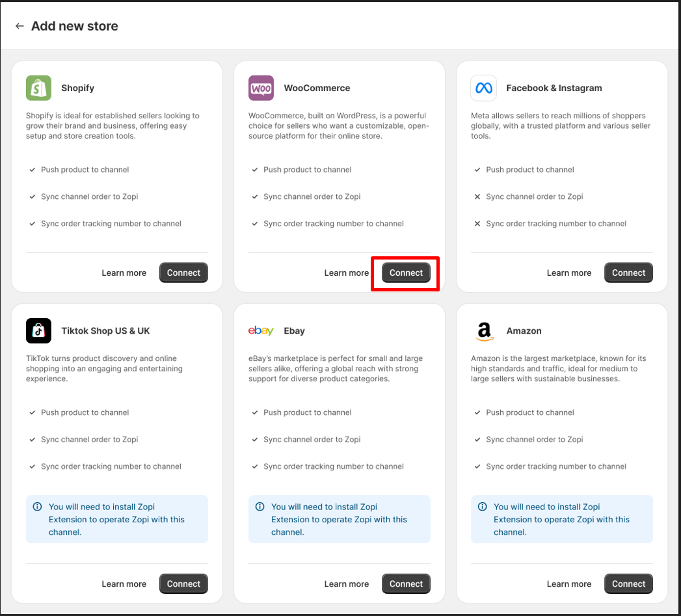Click the Shopify card title

[x=78, y=88]
